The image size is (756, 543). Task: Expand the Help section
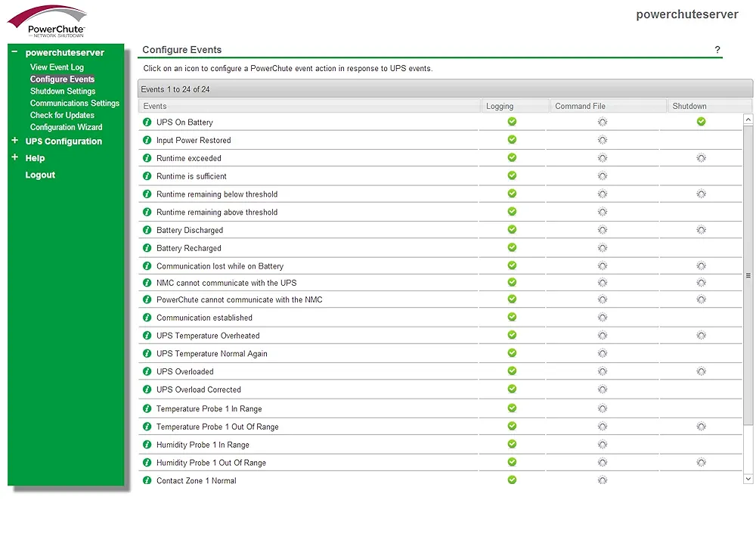tap(14, 157)
